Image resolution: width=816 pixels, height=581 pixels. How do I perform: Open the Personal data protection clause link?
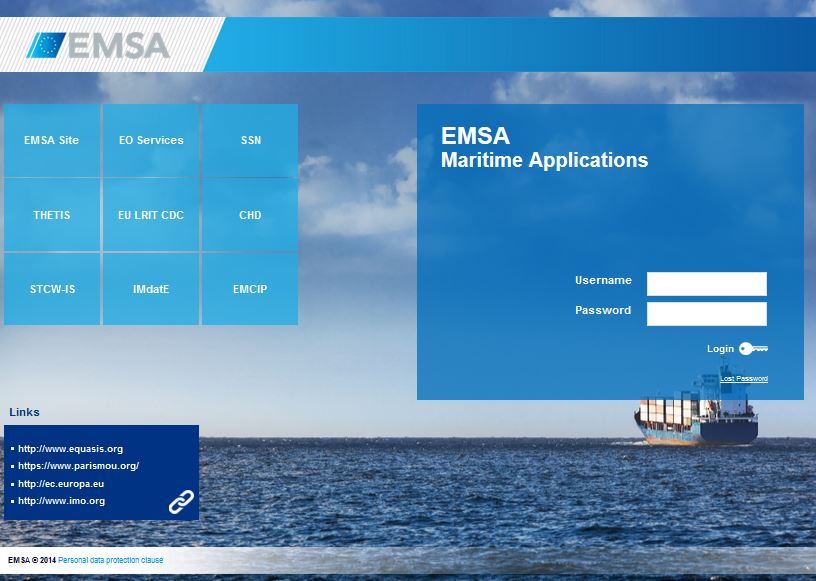click(110, 560)
